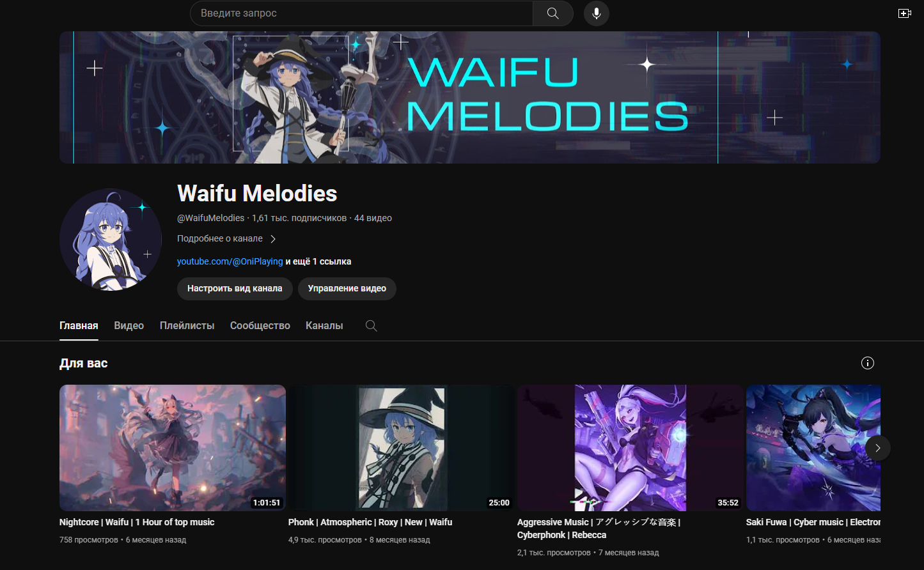Screen dimensions: 924x570
Task: Open the Phonk Atmospheric Roxy video thumbnail
Action: click(402, 447)
